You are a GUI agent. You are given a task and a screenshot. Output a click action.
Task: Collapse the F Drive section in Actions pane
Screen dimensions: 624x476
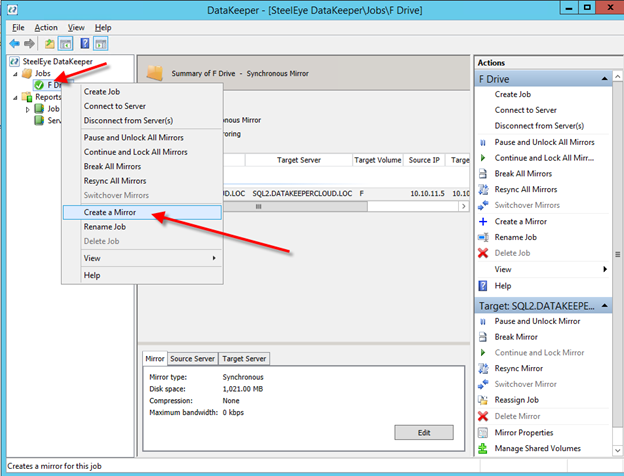pyautogui.click(x=604, y=78)
